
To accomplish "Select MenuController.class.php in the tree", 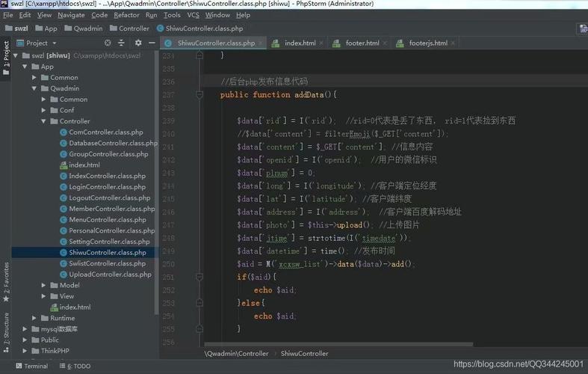I will [x=108, y=220].
